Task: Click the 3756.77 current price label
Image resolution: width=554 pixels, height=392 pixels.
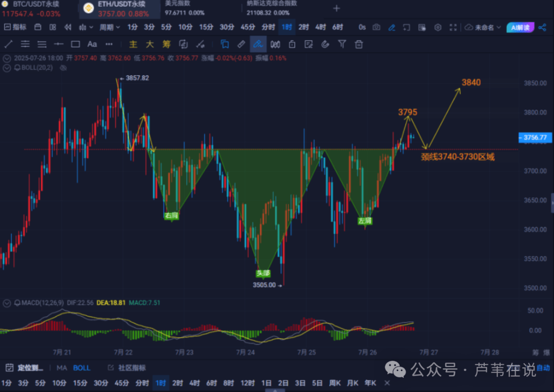Action: coord(535,138)
